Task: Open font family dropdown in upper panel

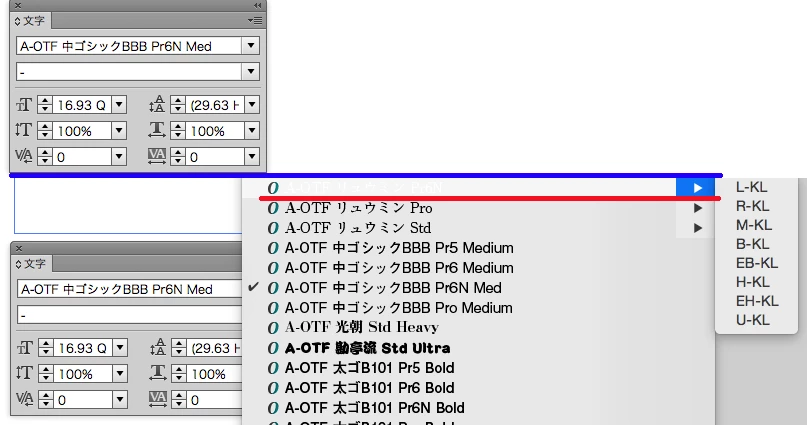Action: (251, 46)
